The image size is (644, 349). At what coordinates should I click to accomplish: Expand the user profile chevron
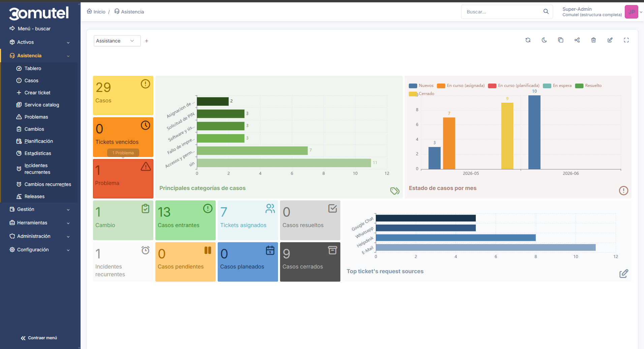tap(641, 12)
